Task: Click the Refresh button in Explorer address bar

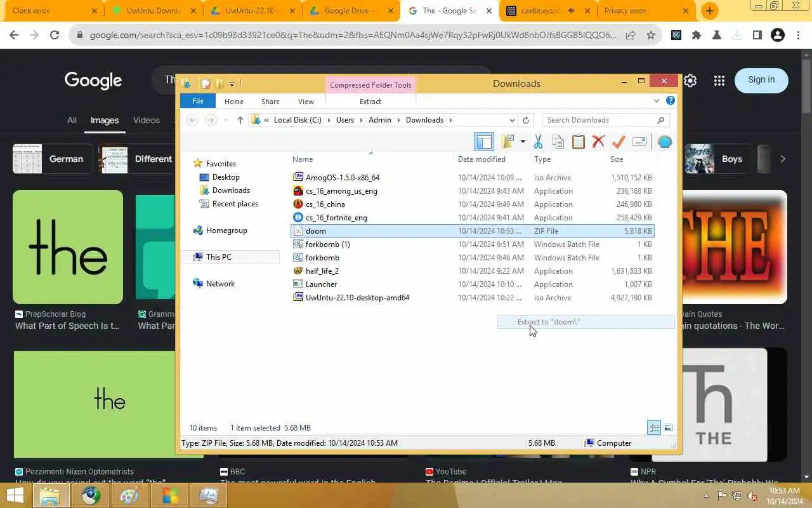Action: point(526,120)
